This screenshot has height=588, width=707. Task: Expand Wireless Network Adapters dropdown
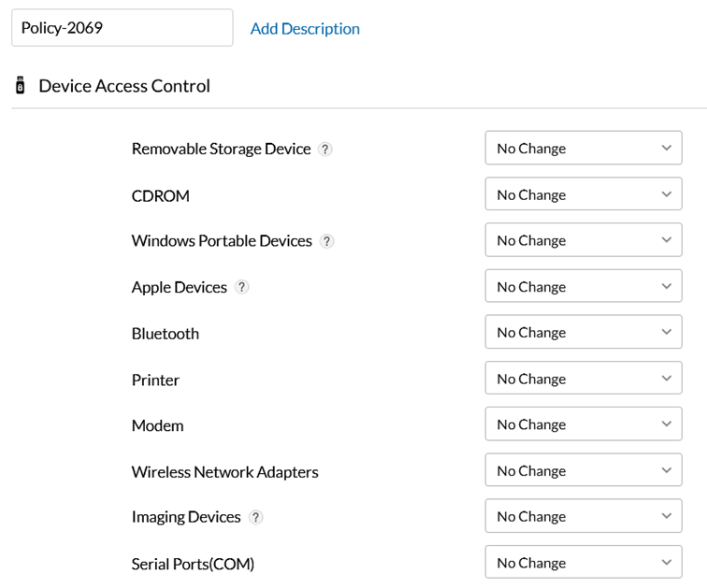point(583,470)
